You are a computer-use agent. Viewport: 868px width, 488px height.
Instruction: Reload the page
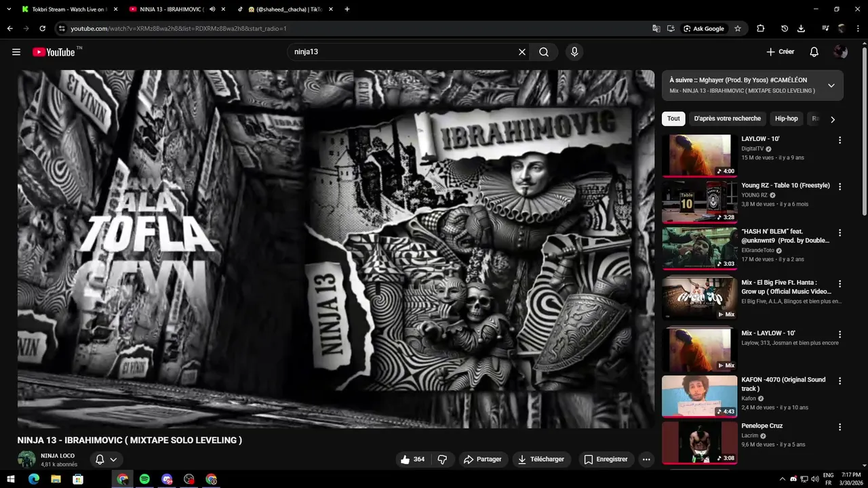tap(42, 28)
